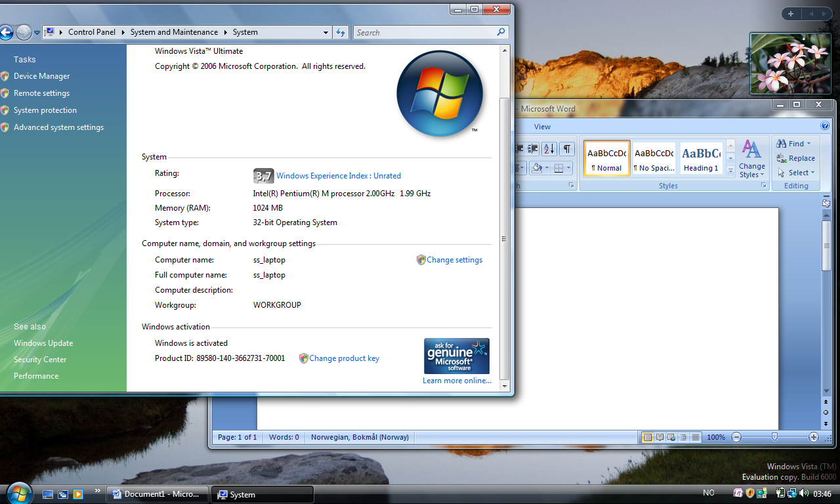Image resolution: width=840 pixels, height=504 pixels.
Task: Click the Change product key link
Action: click(x=345, y=358)
